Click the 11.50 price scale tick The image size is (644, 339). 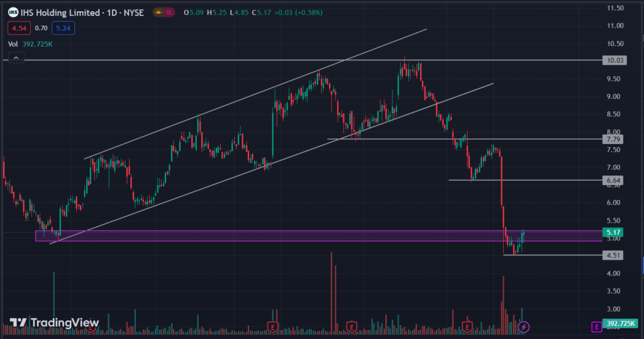tap(615, 8)
